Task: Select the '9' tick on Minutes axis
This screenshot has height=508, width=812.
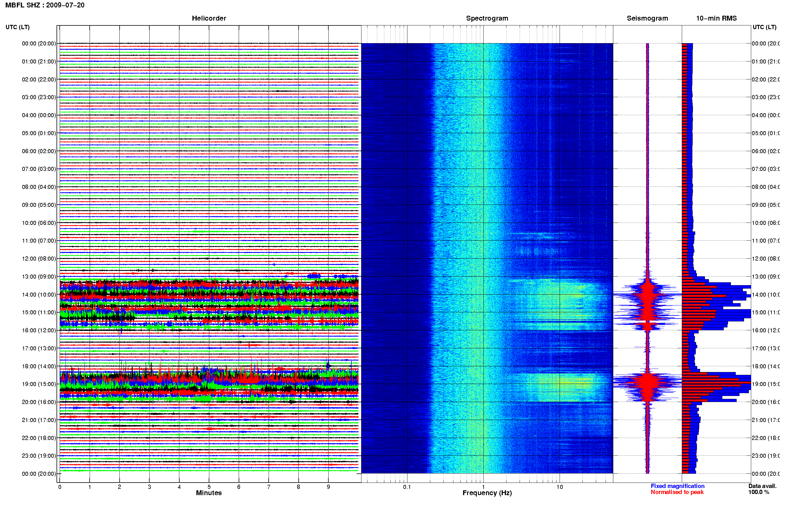Action: coord(328,487)
